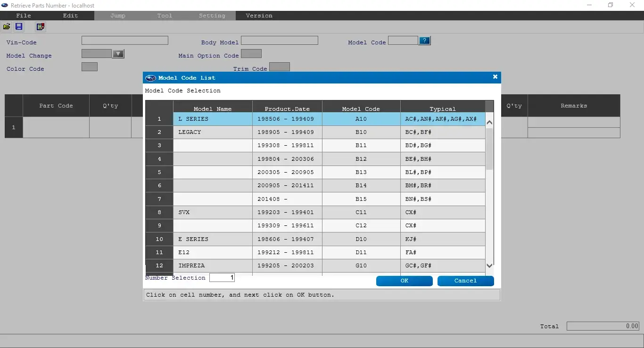Click the clipboard list toolbar icon
This screenshot has height=348, width=644.
[x=41, y=27]
